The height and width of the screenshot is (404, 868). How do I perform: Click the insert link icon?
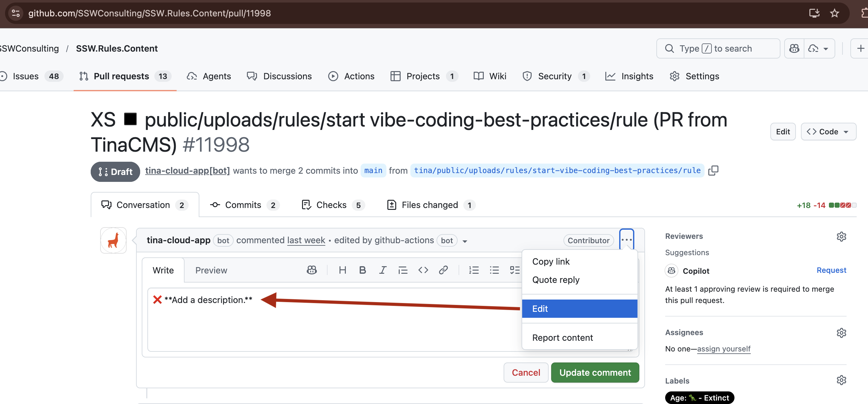pos(443,270)
